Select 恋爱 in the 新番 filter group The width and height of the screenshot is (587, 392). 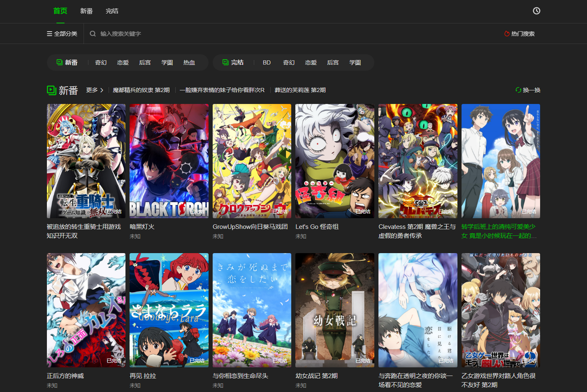123,62
